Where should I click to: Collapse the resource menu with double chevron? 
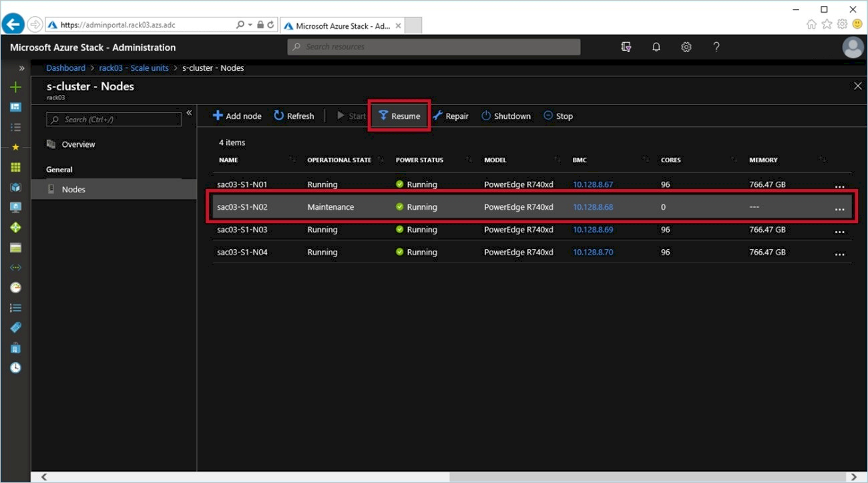(x=189, y=113)
